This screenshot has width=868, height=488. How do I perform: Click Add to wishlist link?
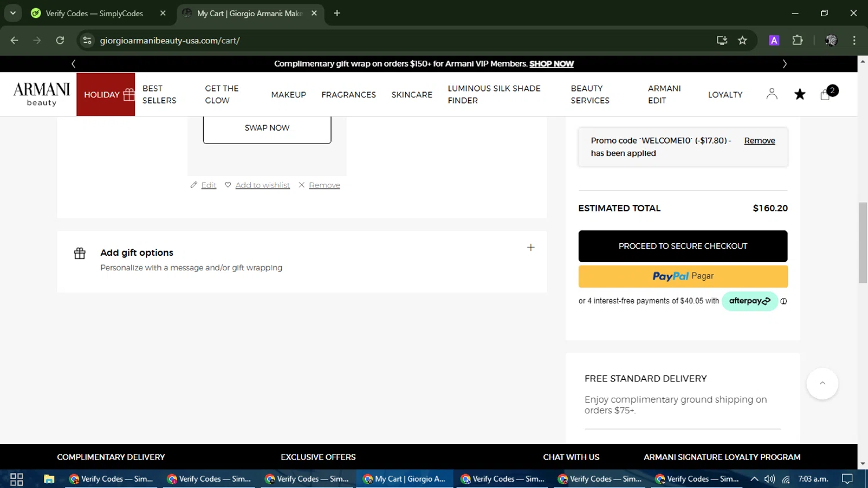tap(262, 185)
